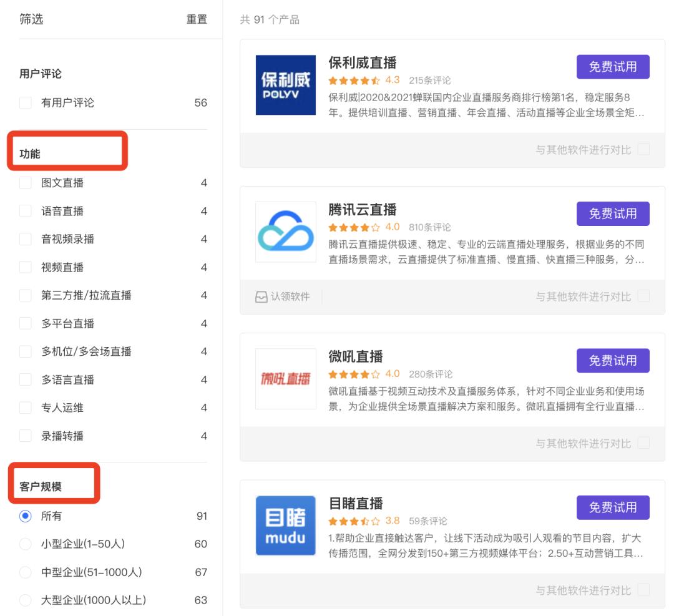Open the 腾讯云直播 cloud logo
The height and width of the screenshot is (616, 674).
tap(285, 232)
